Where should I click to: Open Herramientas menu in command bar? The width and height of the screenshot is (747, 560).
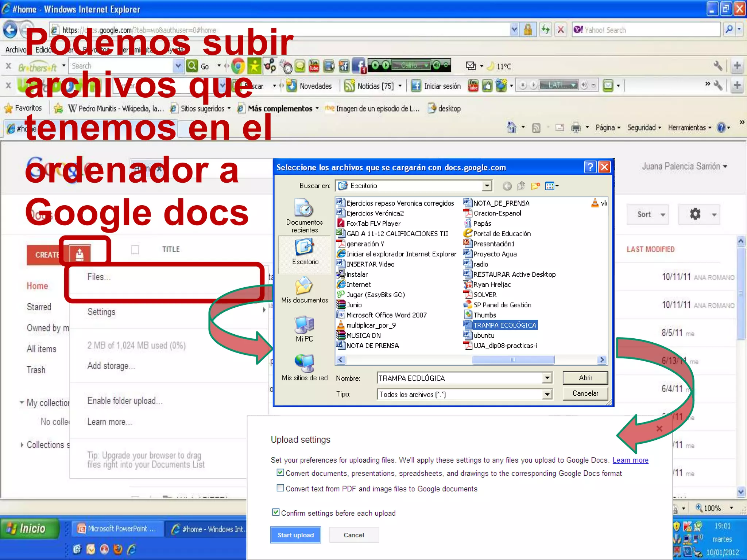690,128
